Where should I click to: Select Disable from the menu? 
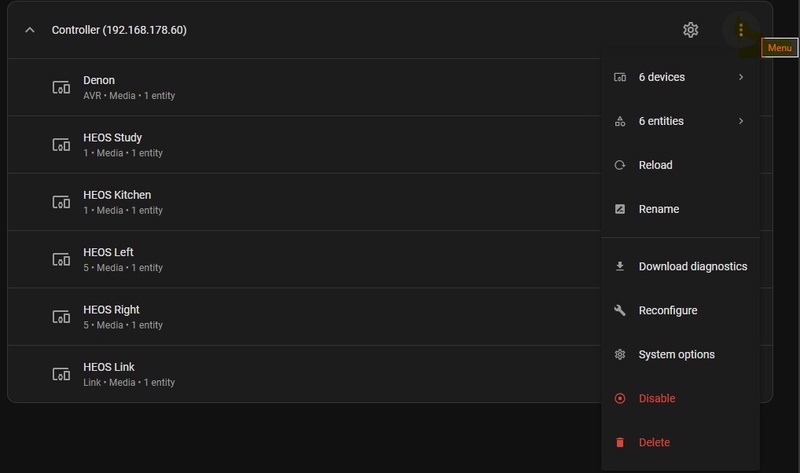[x=657, y=398]
